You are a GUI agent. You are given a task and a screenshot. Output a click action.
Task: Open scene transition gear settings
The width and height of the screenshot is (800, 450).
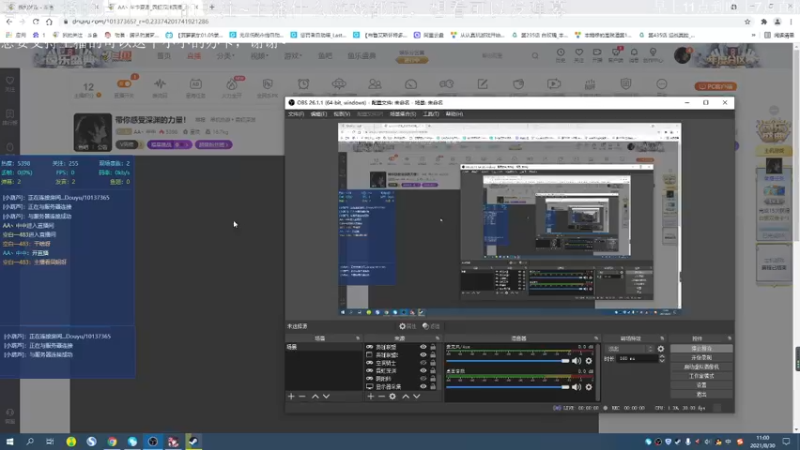point(661,349)
